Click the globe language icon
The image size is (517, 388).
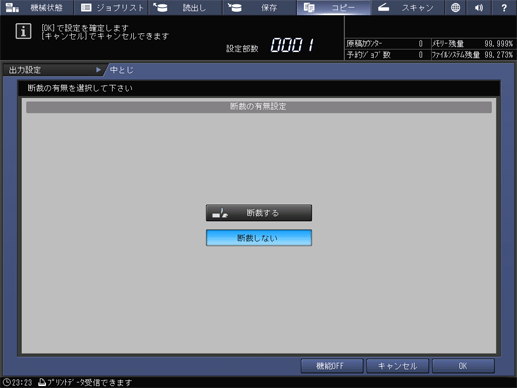[455, 7]
